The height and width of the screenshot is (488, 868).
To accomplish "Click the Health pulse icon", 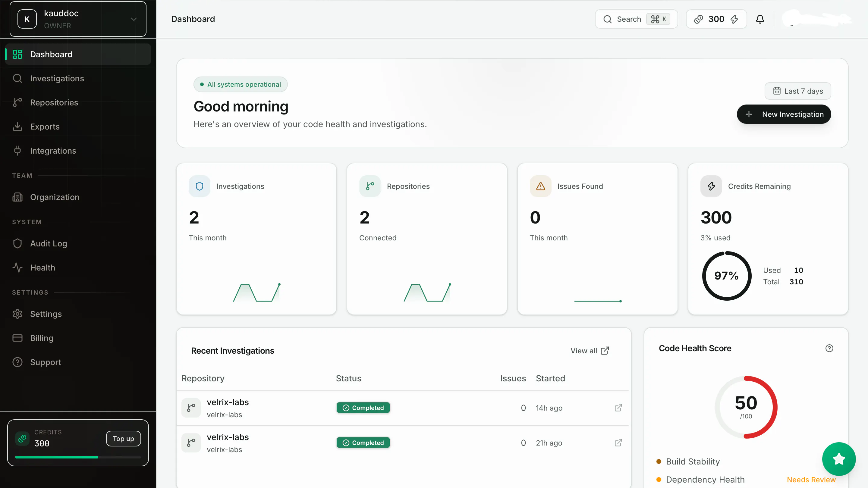I will (17, 267).
